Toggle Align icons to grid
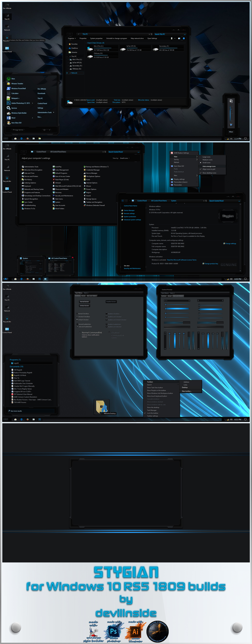Screen dimensions: 252x644 point(213,169)
